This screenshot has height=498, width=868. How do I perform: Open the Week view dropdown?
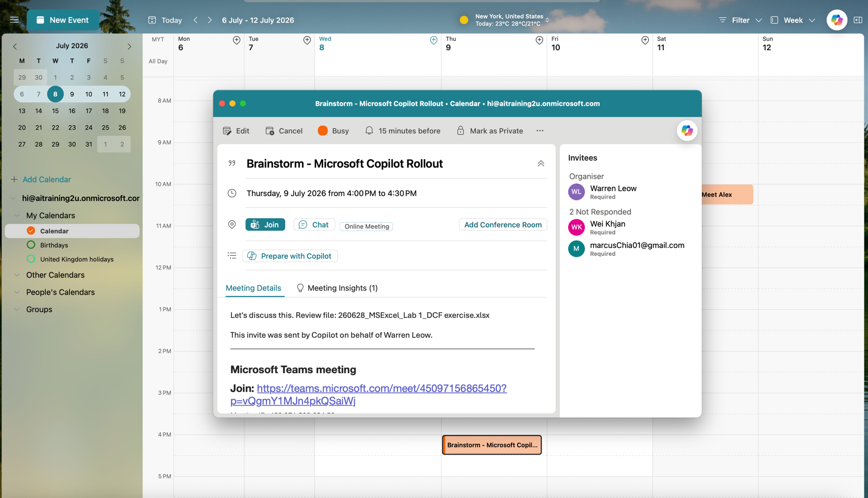[793, 20]
